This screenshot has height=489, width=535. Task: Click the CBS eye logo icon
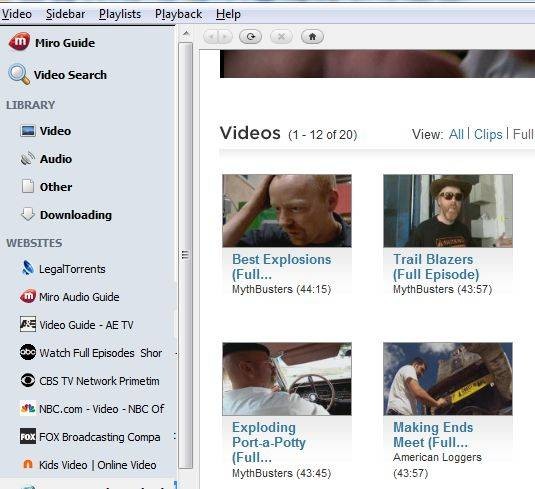pos(28,380)
